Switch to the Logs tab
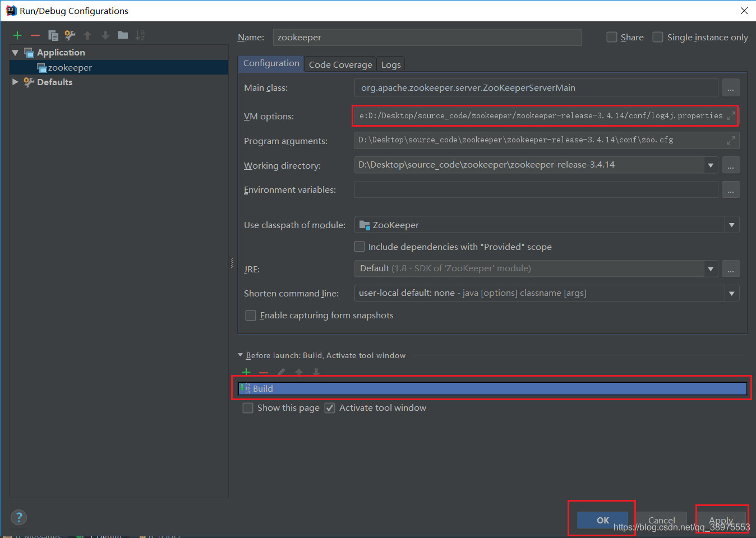This screenshot has width=756, height=538. tap(391, 64)
